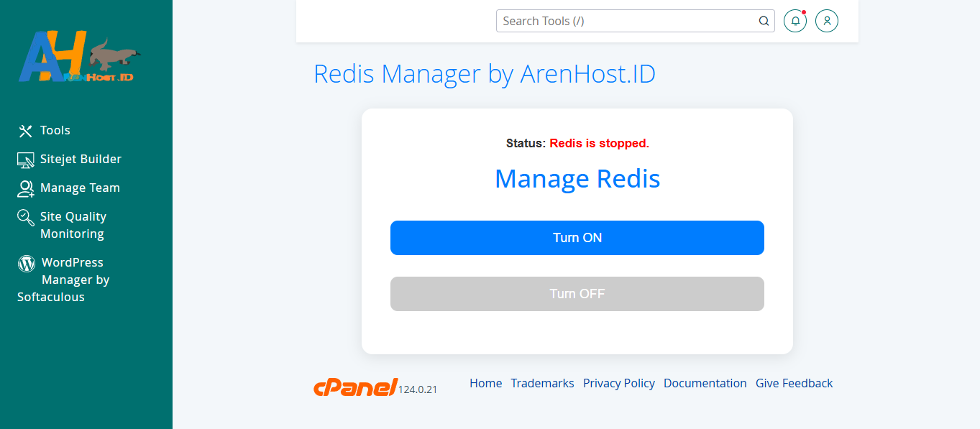This screenshot has height=429, width=980.
Task: Open Sitejet Builder from sidebar text
Action: 81,159
